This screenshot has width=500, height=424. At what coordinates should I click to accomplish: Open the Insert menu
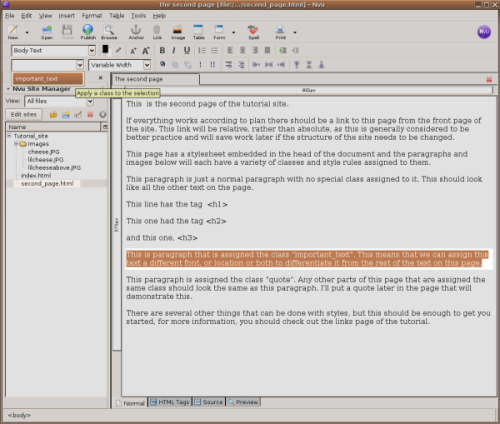click(x=67, y=16)
